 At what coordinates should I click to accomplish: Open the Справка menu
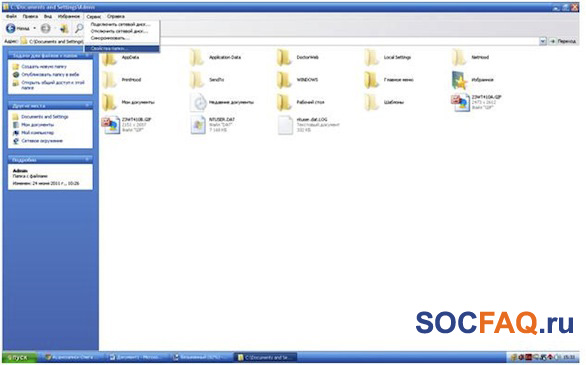(115, 16)
